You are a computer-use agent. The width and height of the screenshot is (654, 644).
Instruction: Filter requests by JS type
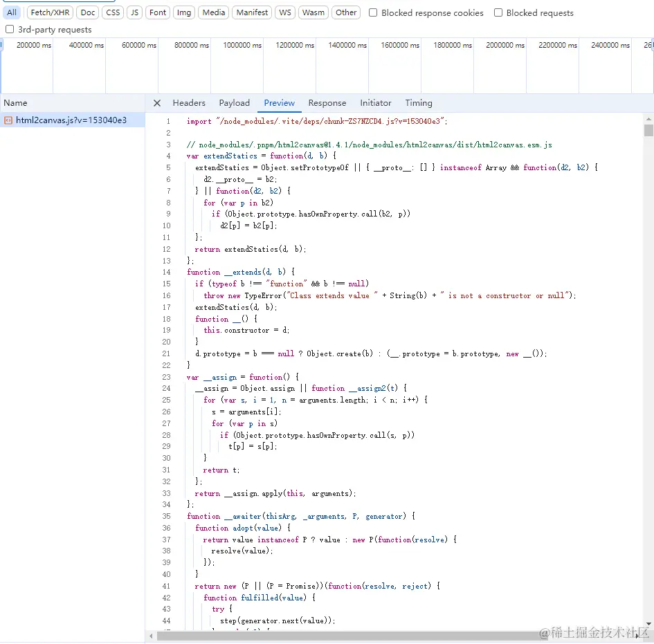point(134,12)
